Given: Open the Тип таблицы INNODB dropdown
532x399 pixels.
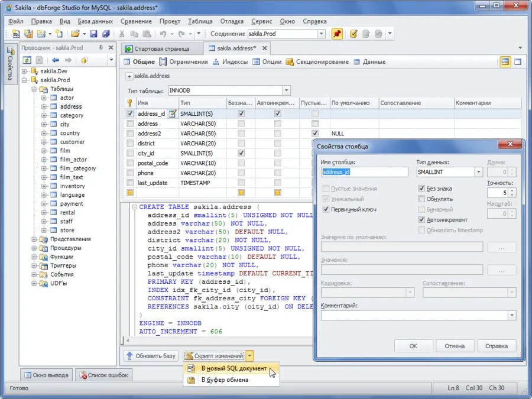Looking at the screenshot, I should click(286, 90).
